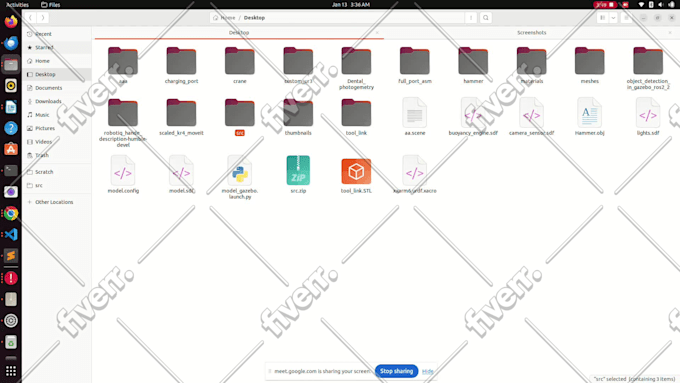Viewport: 680px width, 383px height.
Task: Open the Help app in dock
Action: click(x=11, y=128)
